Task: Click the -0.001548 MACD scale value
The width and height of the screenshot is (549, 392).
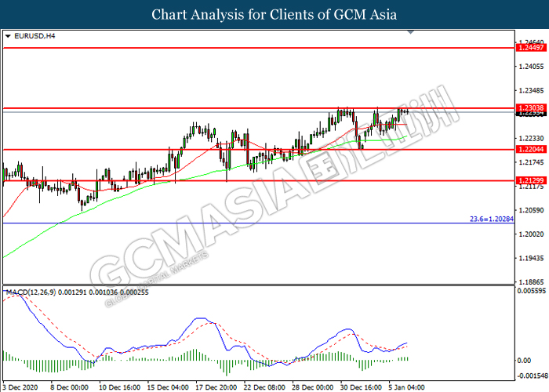Action: coord(533,376)
